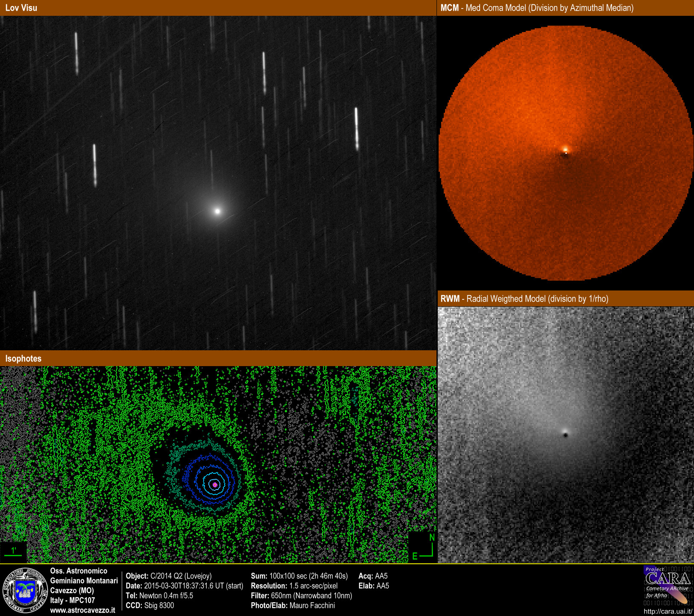Click the Project CARA logo
694x616 pixels.
coord(667,585)
